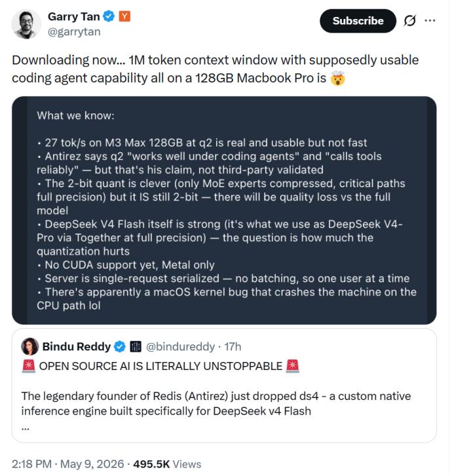The width and height of the screenshot is (452, 476).
Task: Open the quoted post about ds4 inference engine
Action: (224, 385)
